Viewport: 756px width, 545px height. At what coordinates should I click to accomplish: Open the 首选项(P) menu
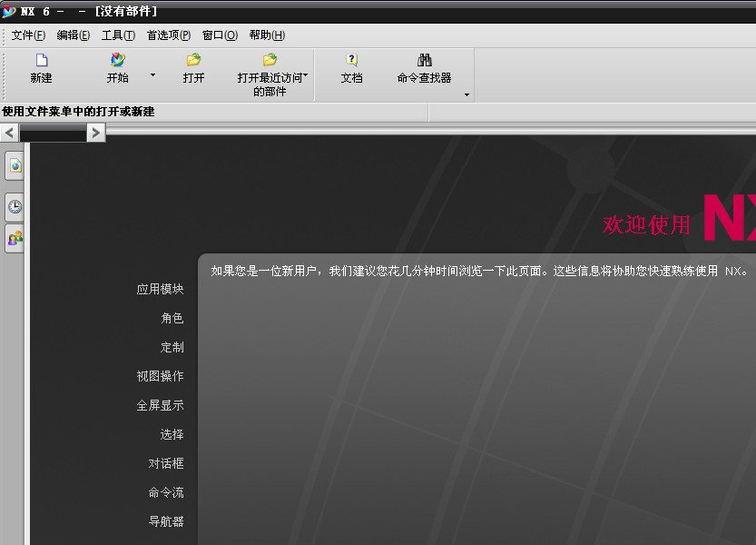tap(169, 35)
